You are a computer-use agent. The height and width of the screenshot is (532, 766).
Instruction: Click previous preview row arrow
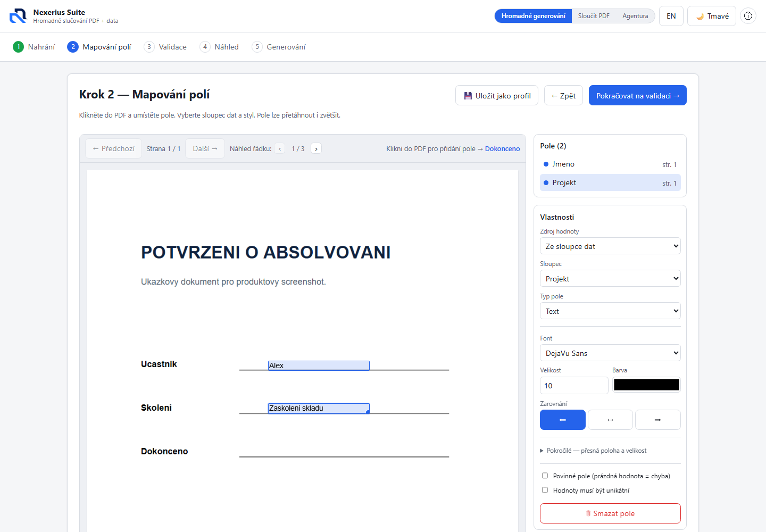click(x=280, y=149)
